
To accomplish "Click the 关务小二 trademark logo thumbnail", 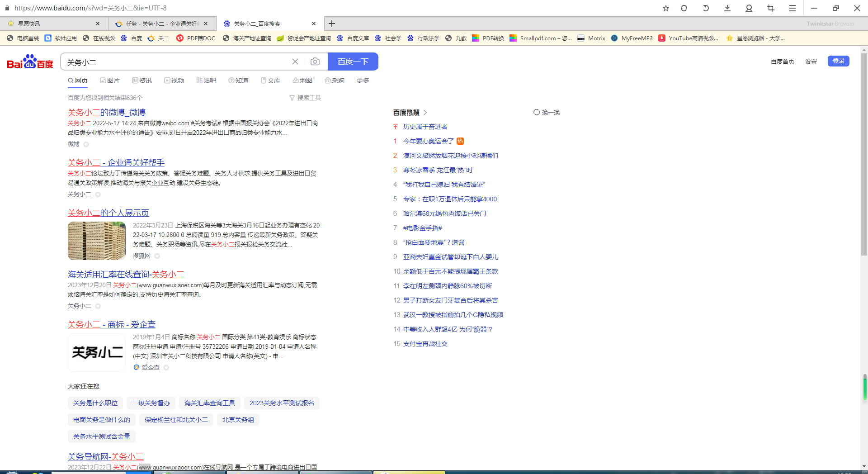I will [x=97, y=352].
